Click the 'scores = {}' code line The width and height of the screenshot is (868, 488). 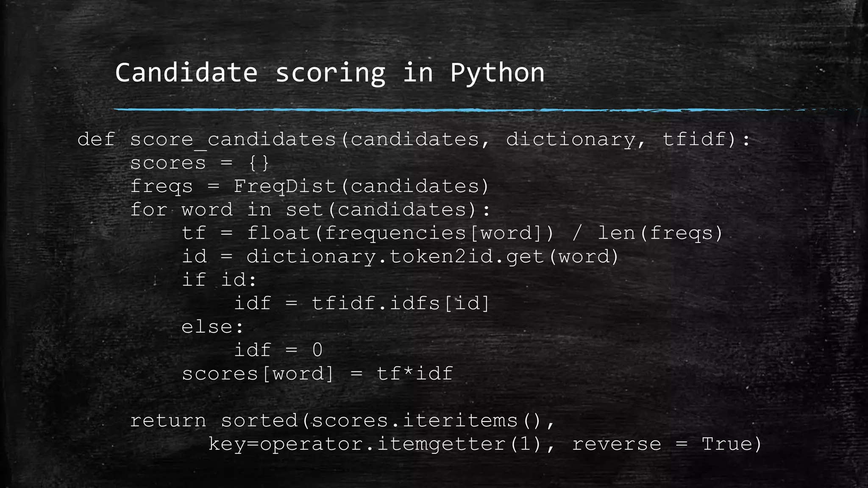click(x=199, y=163)
